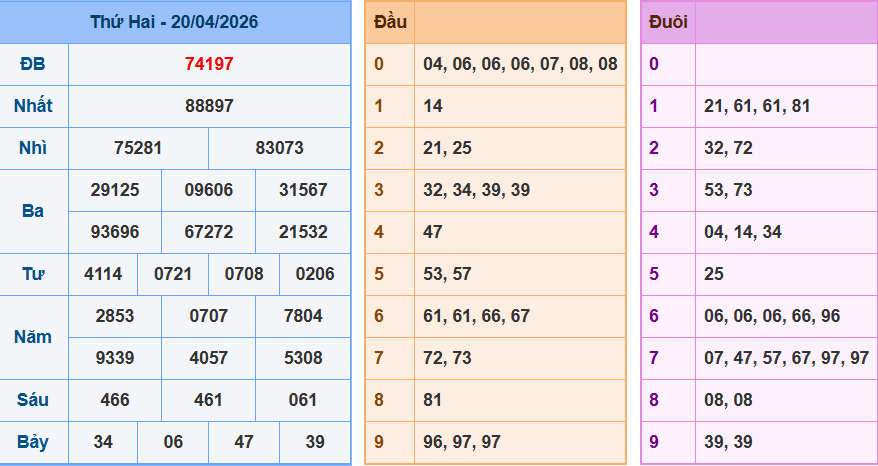Click second prize number 83073
This screenshot has height=466, width=878.
(x=279, y=148)
